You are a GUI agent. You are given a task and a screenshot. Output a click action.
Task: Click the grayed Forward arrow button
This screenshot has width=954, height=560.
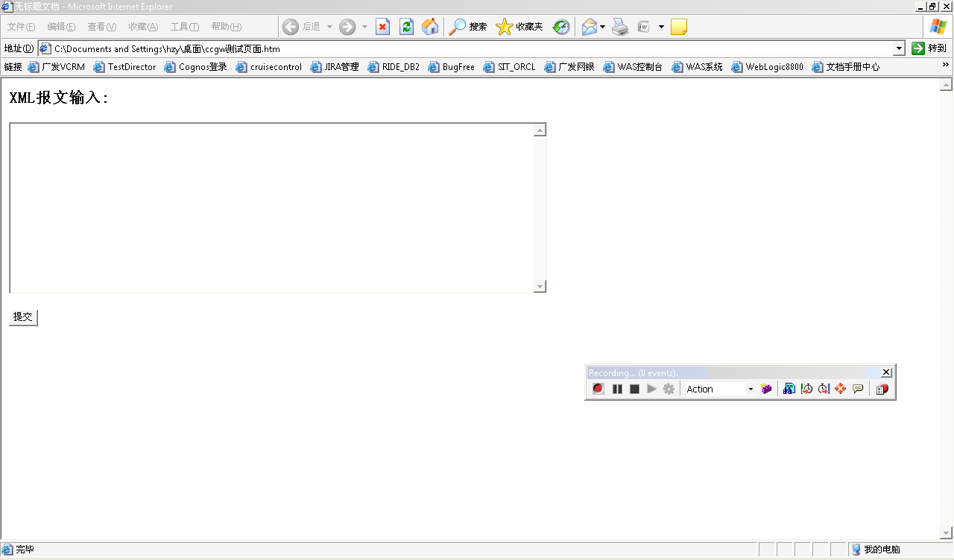coord(347,28)
